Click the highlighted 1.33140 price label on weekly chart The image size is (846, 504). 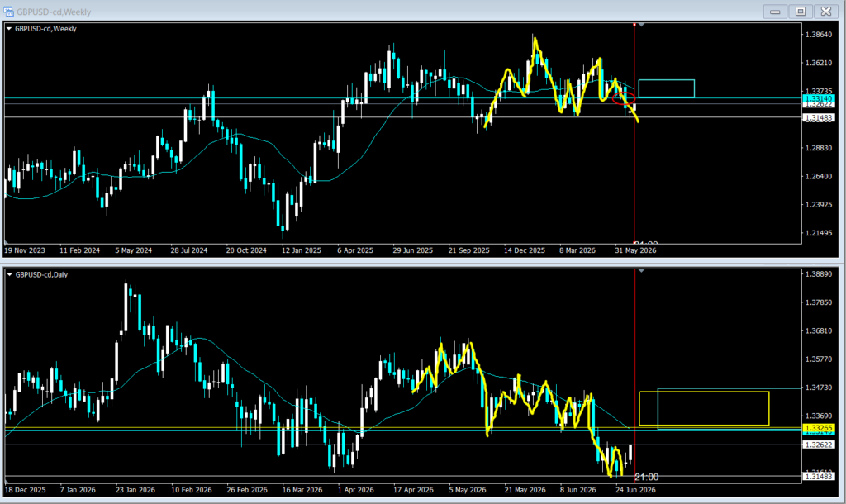[x=818, y=99]
